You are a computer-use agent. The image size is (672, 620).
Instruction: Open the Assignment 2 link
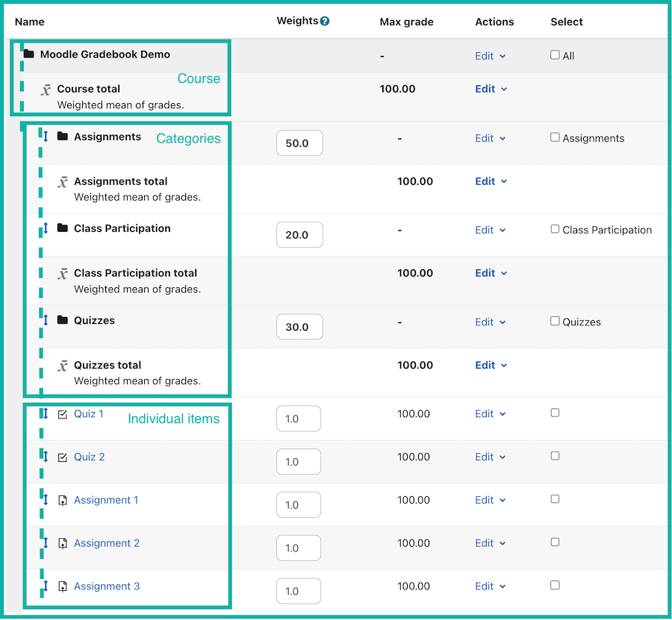[x=107, y=543]
